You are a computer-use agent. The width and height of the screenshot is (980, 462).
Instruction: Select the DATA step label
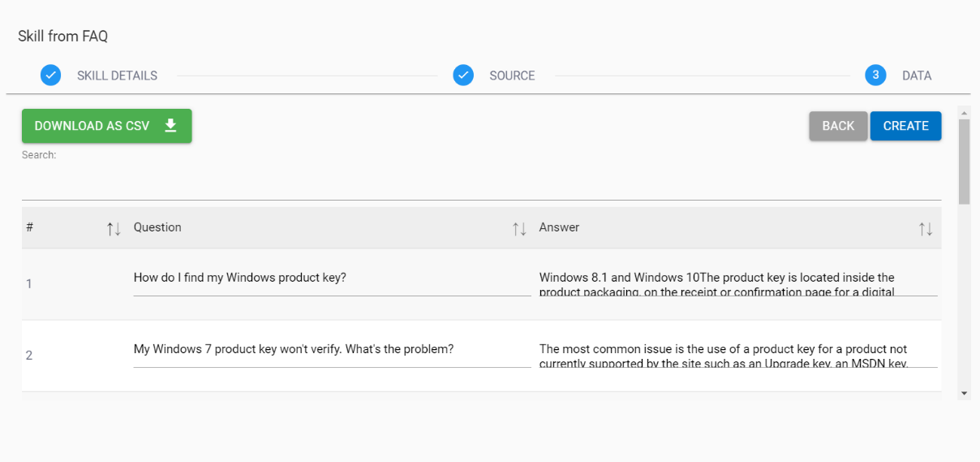pos(917,76)
